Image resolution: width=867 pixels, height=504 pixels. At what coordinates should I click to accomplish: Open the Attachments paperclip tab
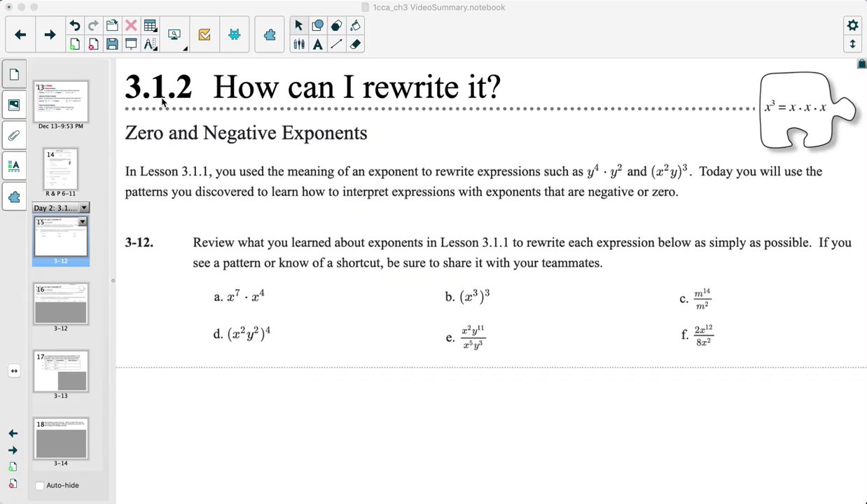coord(14,136)
